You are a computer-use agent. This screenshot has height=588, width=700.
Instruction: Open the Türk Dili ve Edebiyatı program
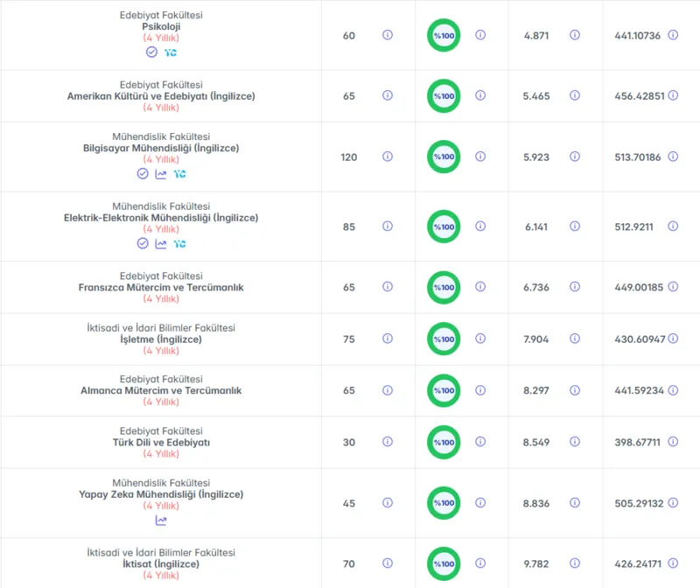pos(161,443)
